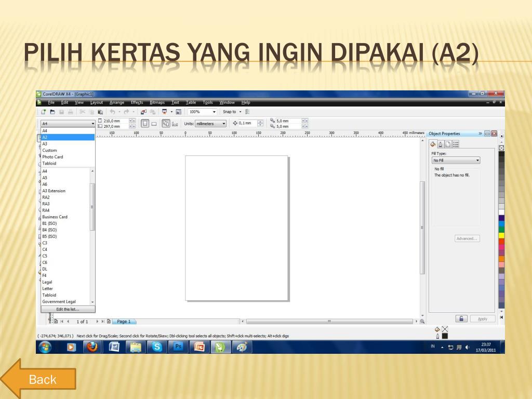Open Skype from taskbar
Viewport: 532px width, 399px height.
157,347
